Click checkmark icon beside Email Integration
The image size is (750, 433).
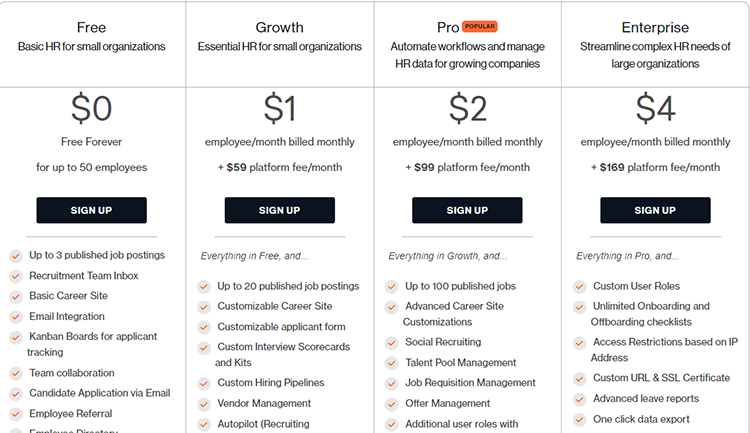[16, 317]
